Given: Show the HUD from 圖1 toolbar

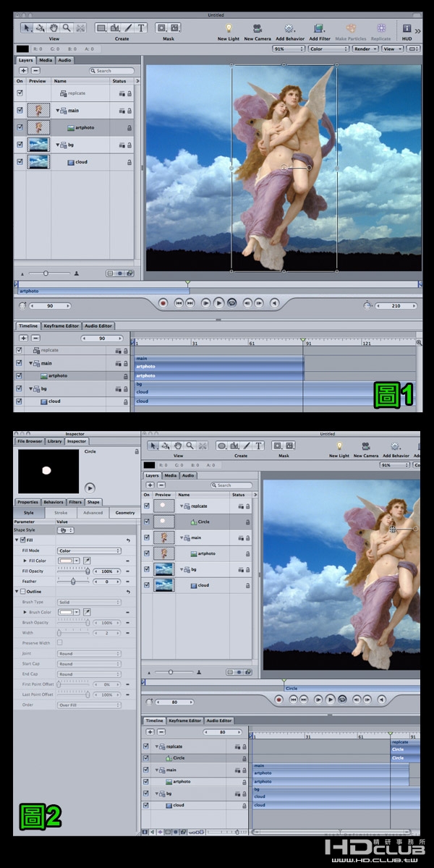Looking at the screenshot, I should [x=407, y=28].
